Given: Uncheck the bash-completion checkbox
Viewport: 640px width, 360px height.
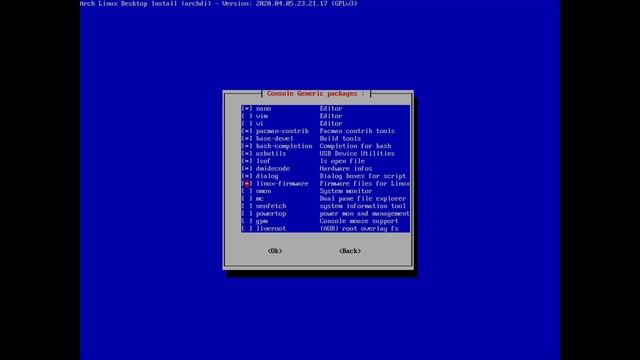Looking at the screenshot, I should (x=247, y=146).
